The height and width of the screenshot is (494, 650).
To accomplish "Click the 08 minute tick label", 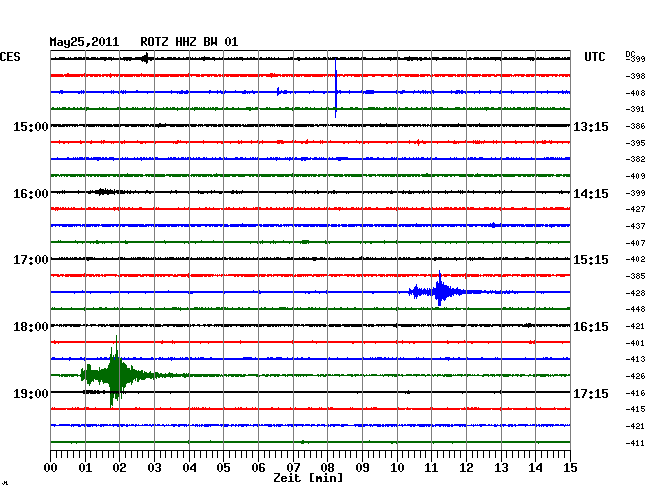I will coord(327,468).
